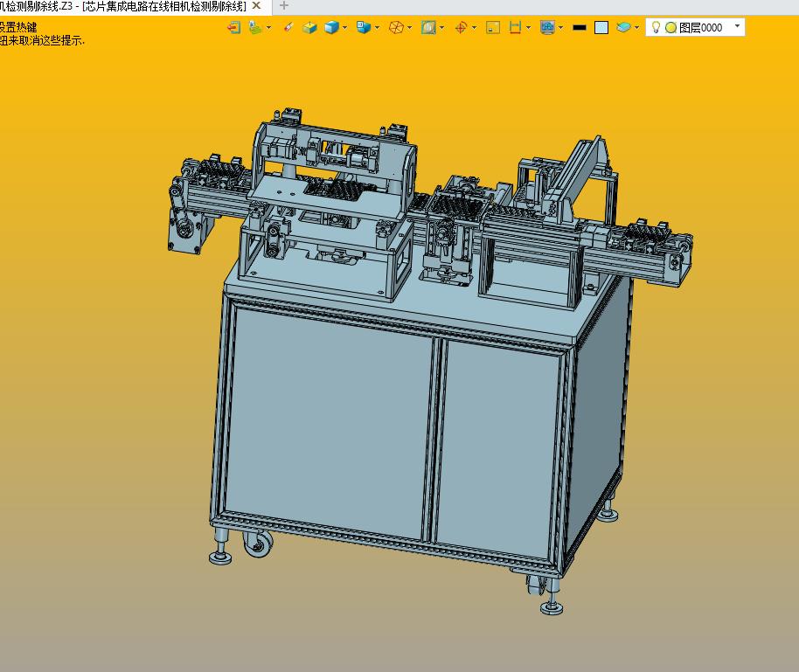Click the monitor display settings icon
The width and height of the screenshot is (799, 672).
coord(547,27)
